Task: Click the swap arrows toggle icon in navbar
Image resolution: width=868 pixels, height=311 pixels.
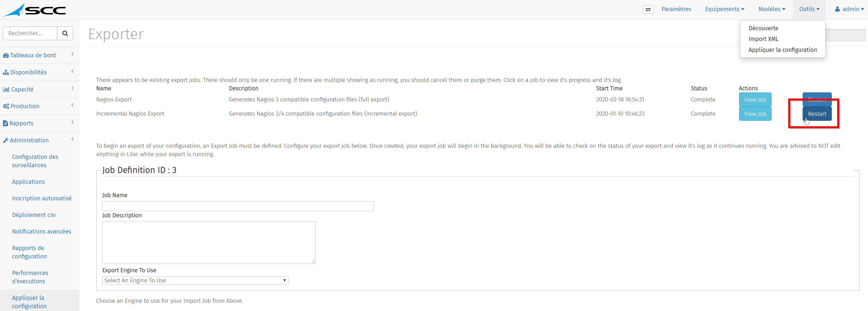Action: click(648, 9)
